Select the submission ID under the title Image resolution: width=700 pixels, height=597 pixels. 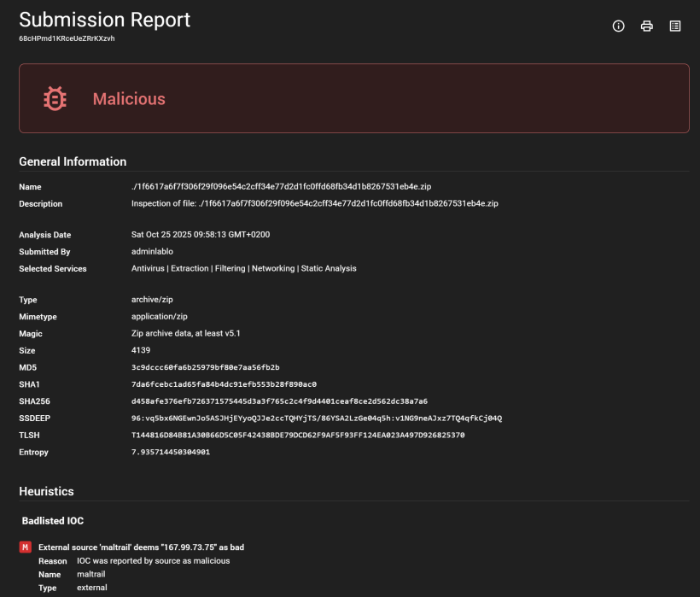click(67, 38)
